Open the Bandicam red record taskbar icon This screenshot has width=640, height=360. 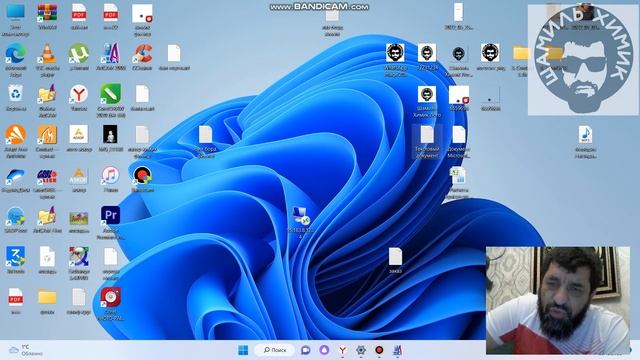[379, 350]
